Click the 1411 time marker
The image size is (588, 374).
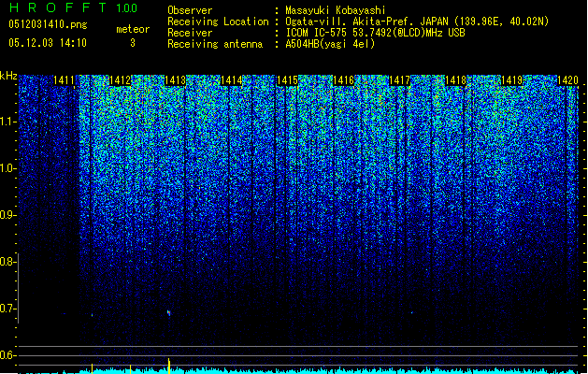[64, 80]
